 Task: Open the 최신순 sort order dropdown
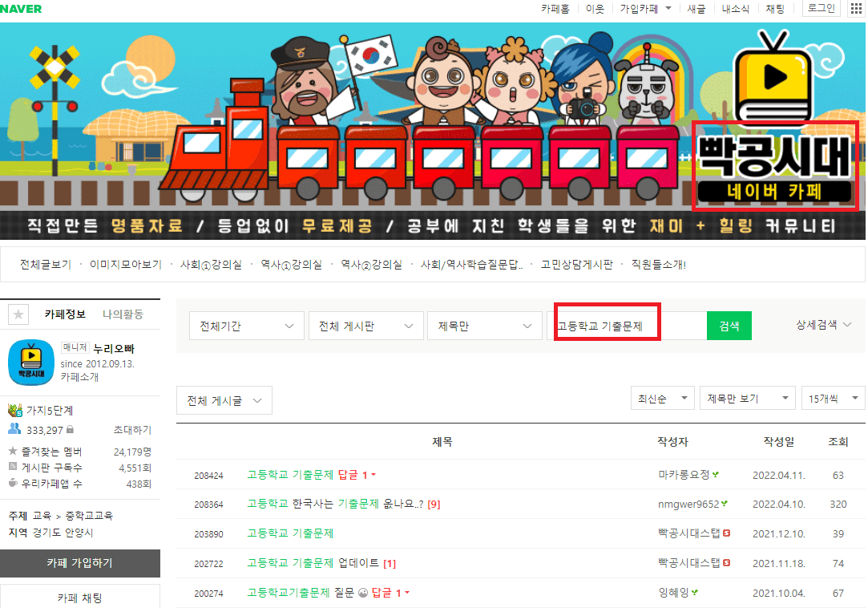[662, 397]
